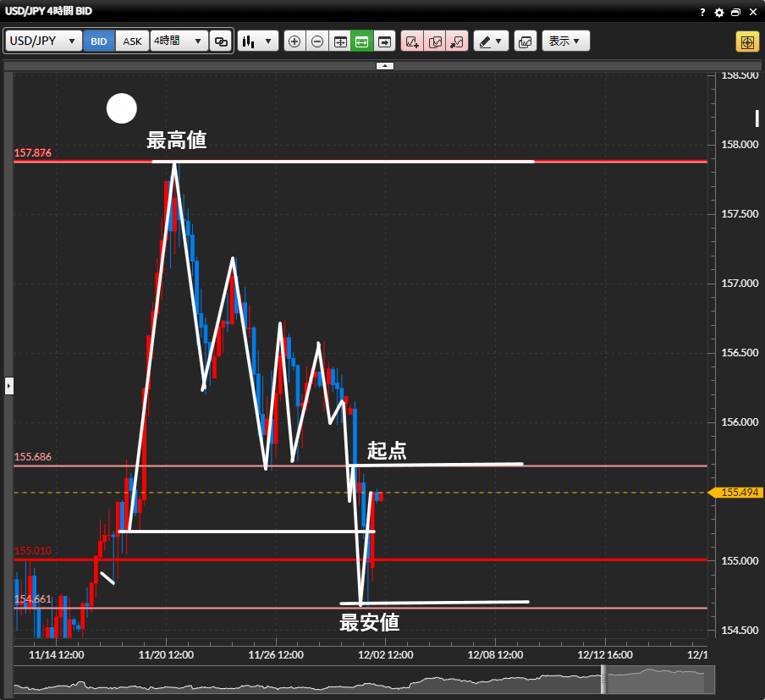This screenshot has height=700, width=765.
Task: Zoom in the chart with plus icon
Action: 294,41
